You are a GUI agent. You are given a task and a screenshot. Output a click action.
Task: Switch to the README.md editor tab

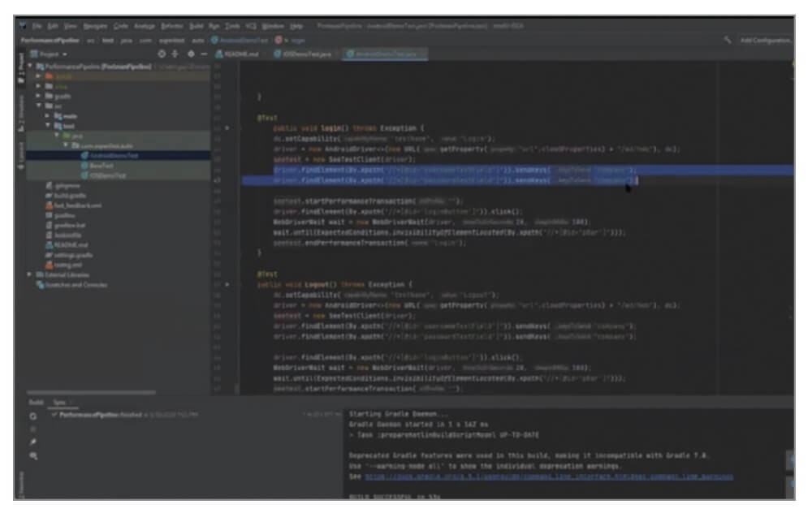click(x=240, y=54)
